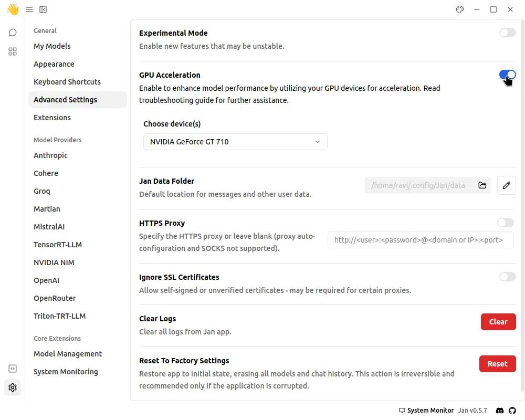This screenshot has height=420, width=525.
Task: Open the chat thread icon in sidebar
Action: 13,33
